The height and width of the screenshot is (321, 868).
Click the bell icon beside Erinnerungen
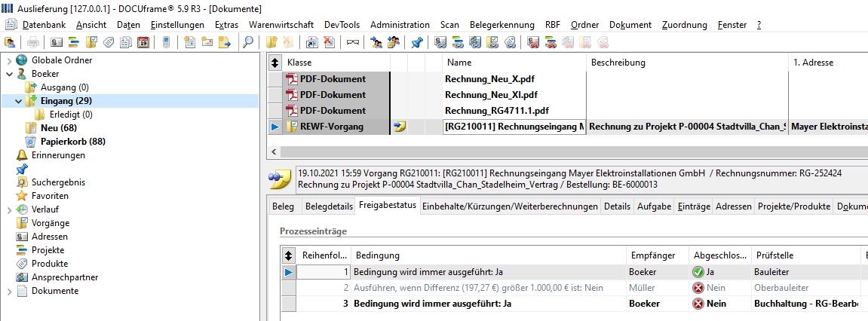[22, 155]
